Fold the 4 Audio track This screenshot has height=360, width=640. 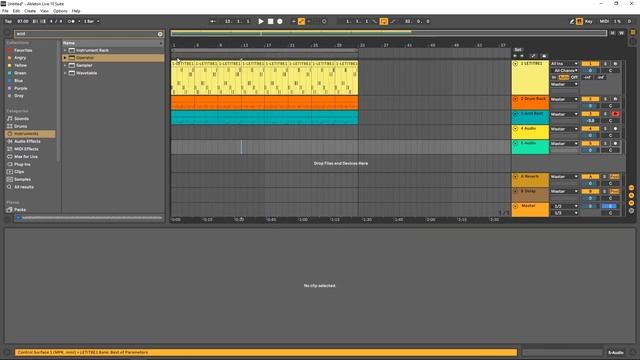(x=516, y=129)
